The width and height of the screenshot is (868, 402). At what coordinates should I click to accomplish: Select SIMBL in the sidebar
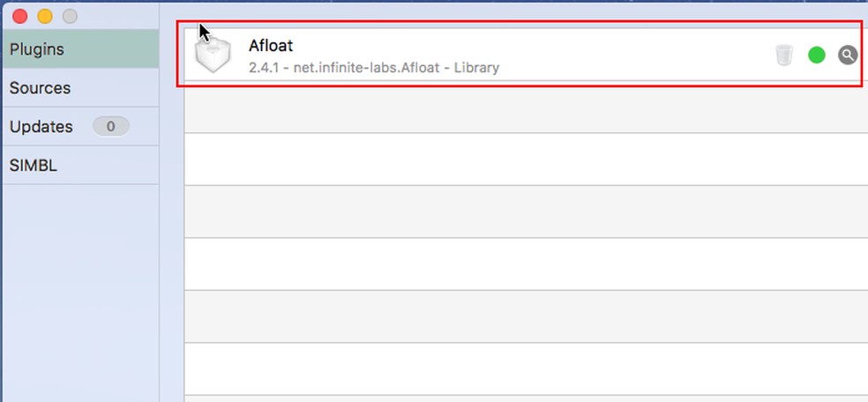point(79,165)
